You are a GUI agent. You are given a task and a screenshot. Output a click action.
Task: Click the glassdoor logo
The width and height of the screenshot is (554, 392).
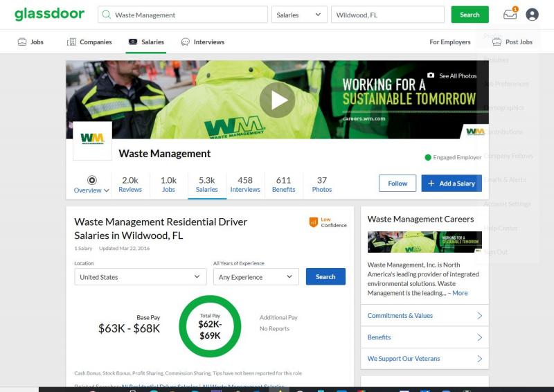pyautogui.click(x=49, y=15)
